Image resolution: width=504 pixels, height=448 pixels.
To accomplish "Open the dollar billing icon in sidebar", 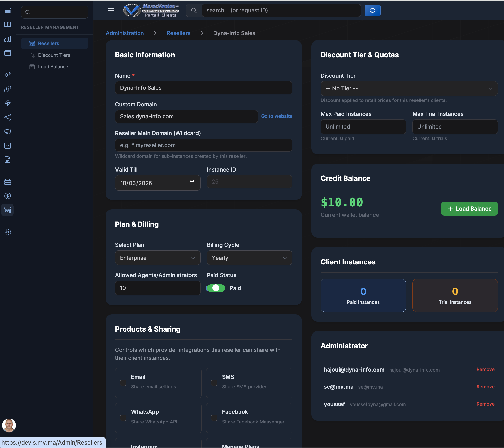I will 7,196.
